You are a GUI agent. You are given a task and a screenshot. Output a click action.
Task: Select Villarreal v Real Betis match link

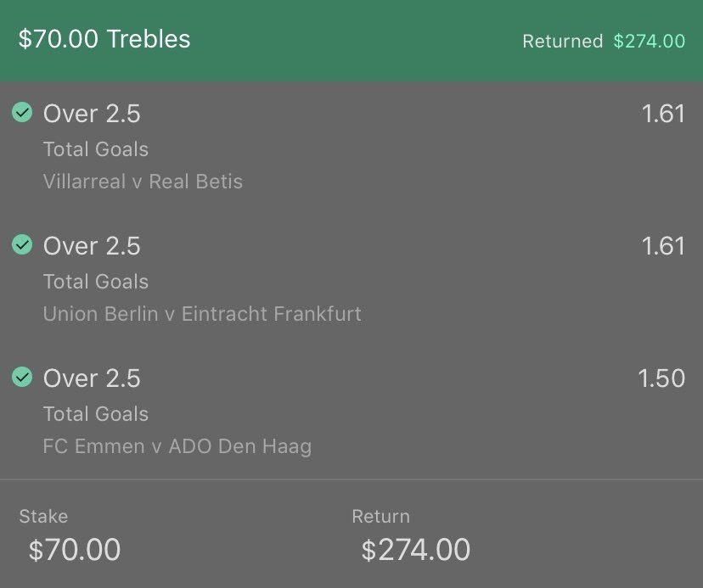click(x=143, y=182)
